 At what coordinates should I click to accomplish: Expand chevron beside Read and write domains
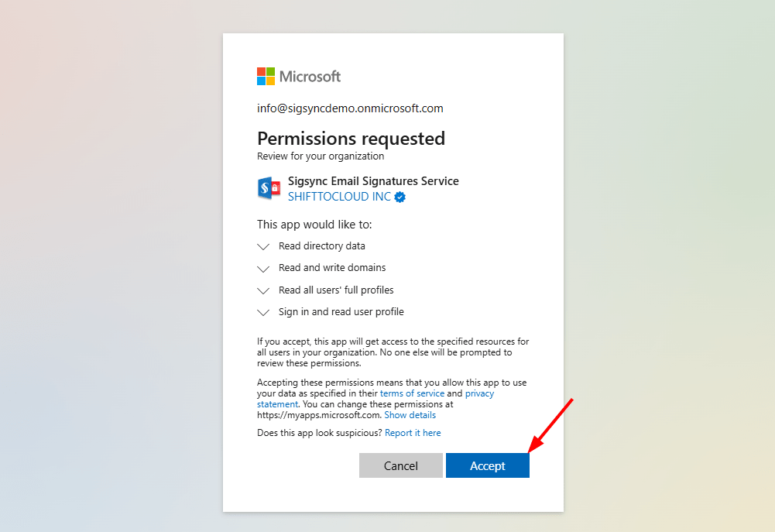[263, 268]
